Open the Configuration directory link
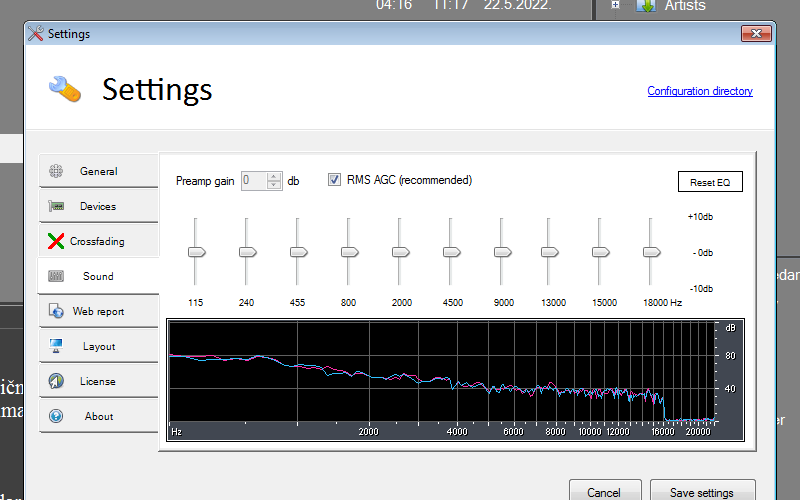 point(700,91)
